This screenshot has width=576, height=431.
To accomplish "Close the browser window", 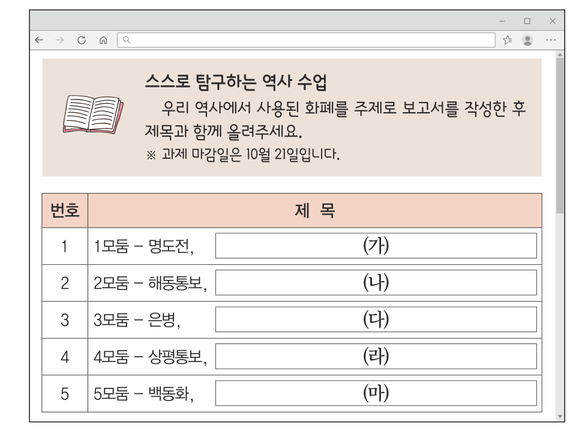I will [x=552, y=21].
